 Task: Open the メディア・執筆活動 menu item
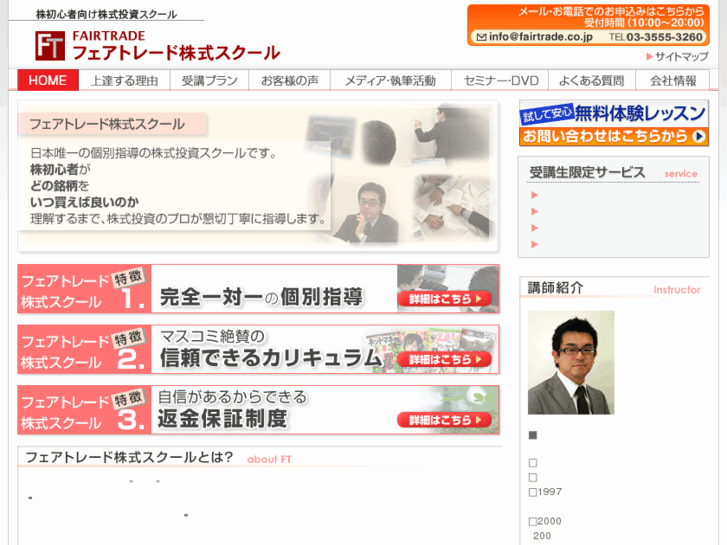tap(390, 80)
